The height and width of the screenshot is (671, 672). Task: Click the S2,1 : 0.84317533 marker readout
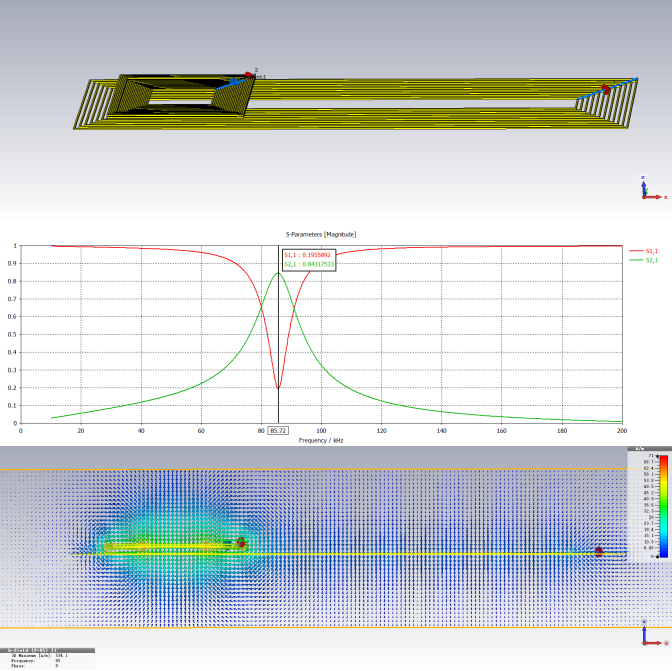coord(309,264)
